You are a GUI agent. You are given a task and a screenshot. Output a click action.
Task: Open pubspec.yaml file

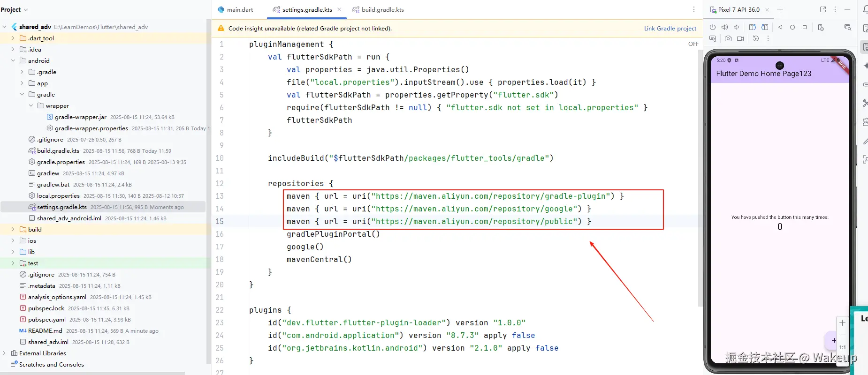click(47, 319)
